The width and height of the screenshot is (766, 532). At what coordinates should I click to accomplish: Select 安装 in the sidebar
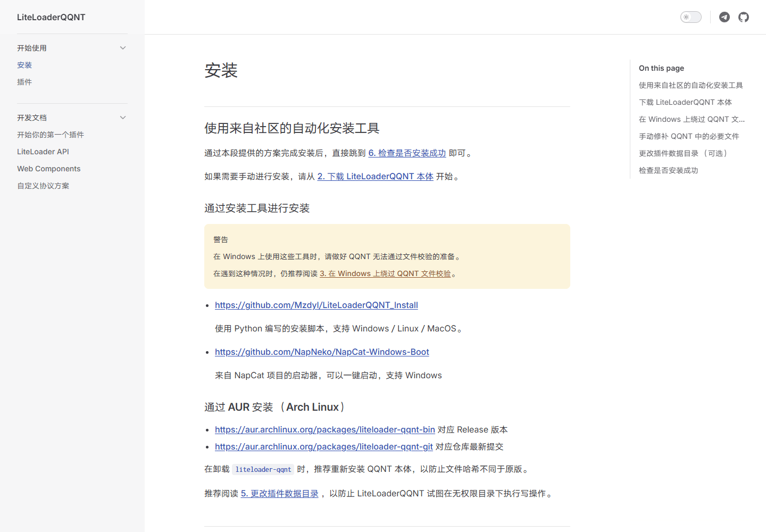pos(24,65)
